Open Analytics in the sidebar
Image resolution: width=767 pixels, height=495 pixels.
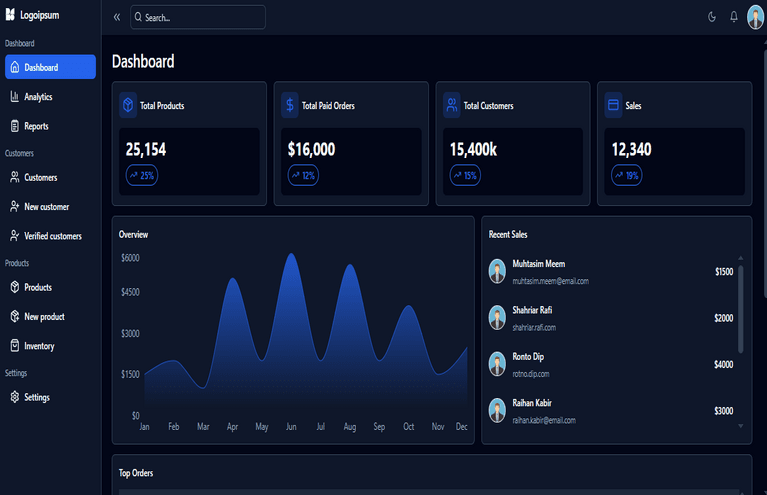coord(38,97)
